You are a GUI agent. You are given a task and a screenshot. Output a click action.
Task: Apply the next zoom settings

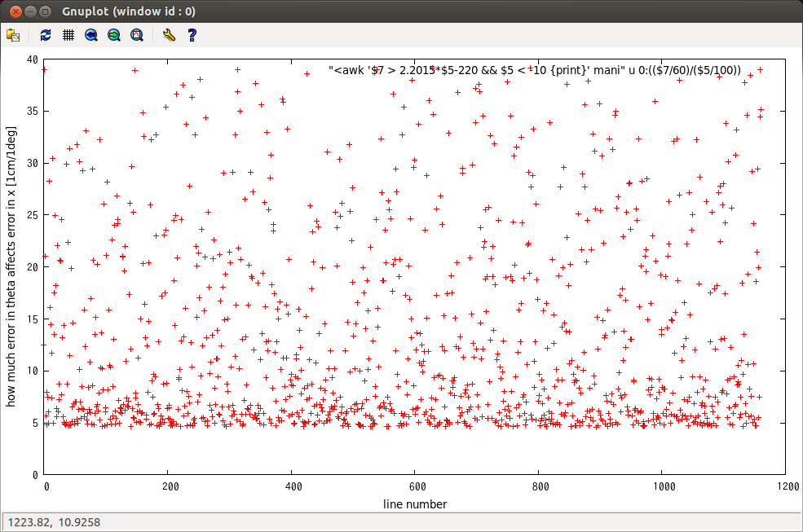[x=114, y=35]
